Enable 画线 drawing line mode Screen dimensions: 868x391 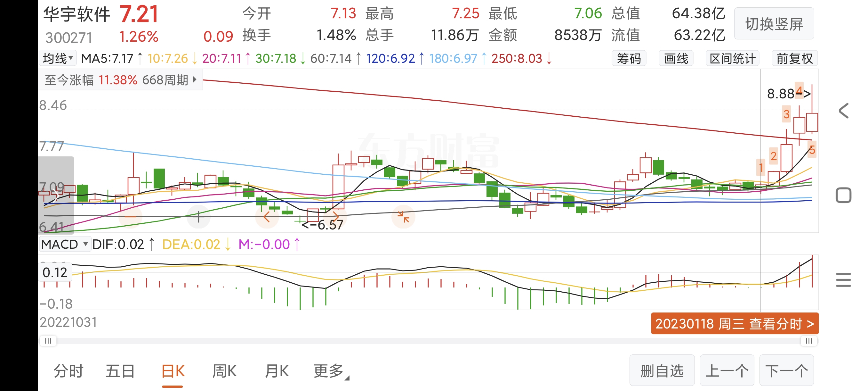coord(676,59)
